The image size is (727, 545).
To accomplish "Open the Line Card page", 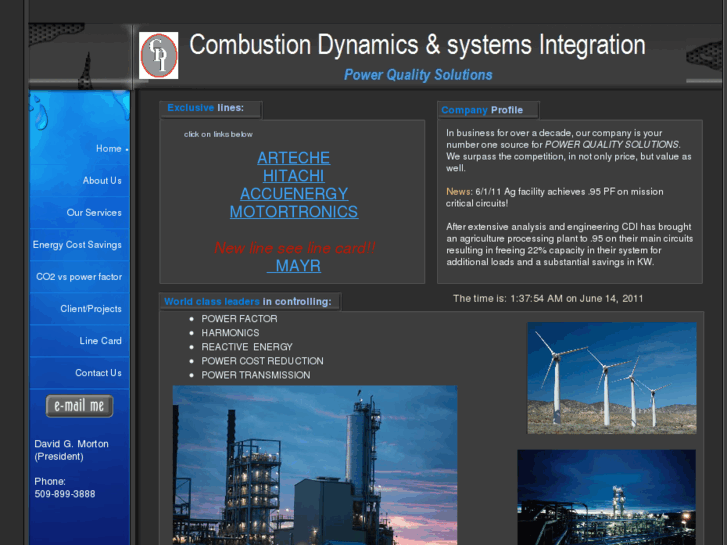I will 101,341.
